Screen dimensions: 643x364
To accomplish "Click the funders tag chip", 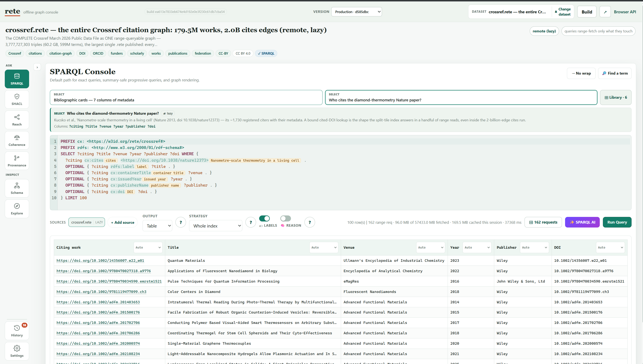I will [x=117, y=54].
